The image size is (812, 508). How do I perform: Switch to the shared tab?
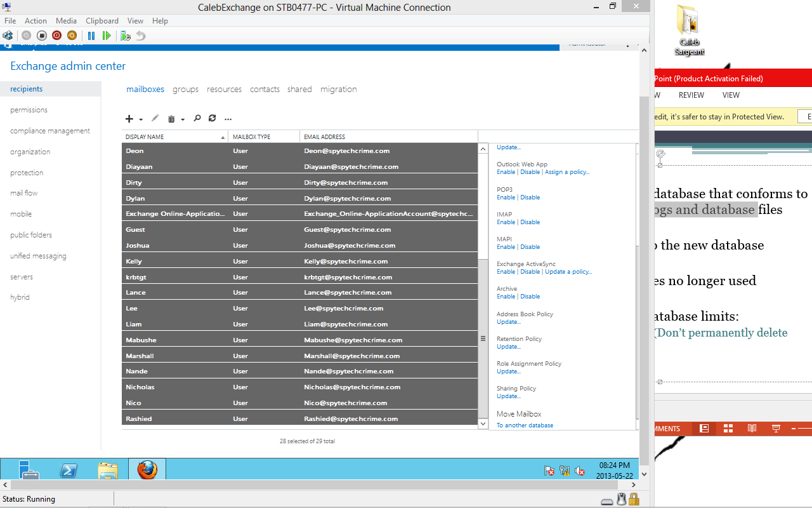tap(299, 90)
